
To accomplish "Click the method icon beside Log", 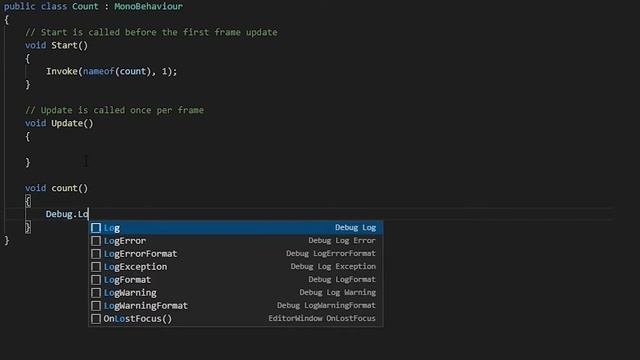I will click(96, 228).
